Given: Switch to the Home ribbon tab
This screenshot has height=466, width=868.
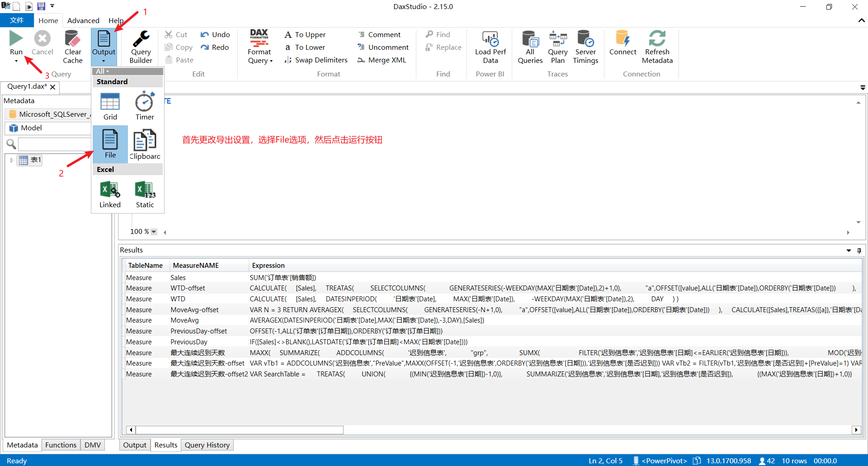Looking at the screenshot, I should click(x=48, y=20).
